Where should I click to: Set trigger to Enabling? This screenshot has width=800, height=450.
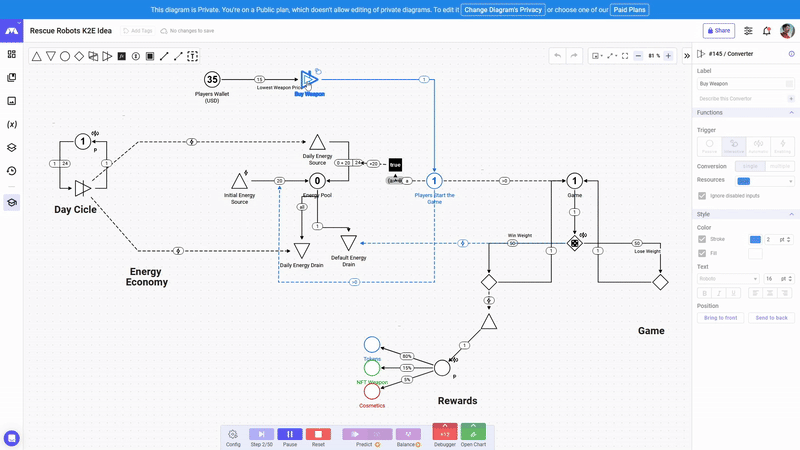tap(783, 146)
